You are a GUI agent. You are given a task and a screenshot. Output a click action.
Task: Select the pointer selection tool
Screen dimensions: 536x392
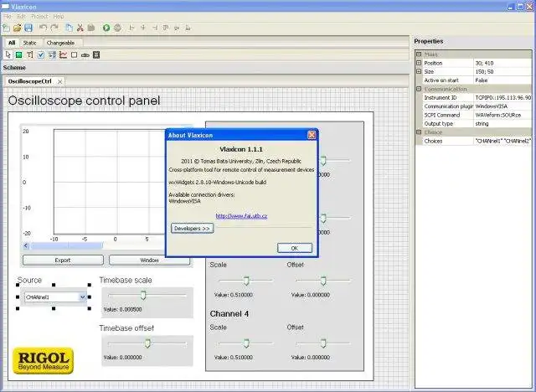tap(8, 54)
